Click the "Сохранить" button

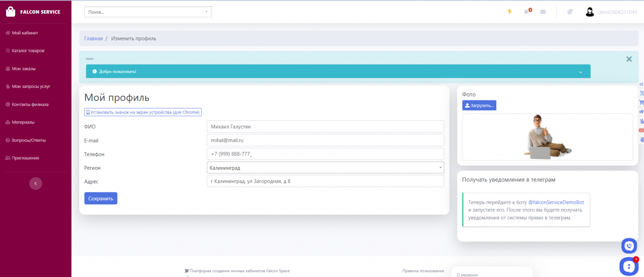tap(101, 198)
